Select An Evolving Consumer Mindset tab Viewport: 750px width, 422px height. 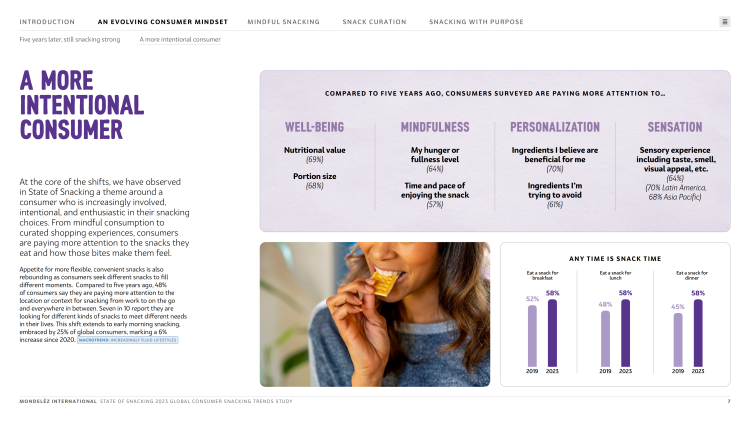click(163, 21)
